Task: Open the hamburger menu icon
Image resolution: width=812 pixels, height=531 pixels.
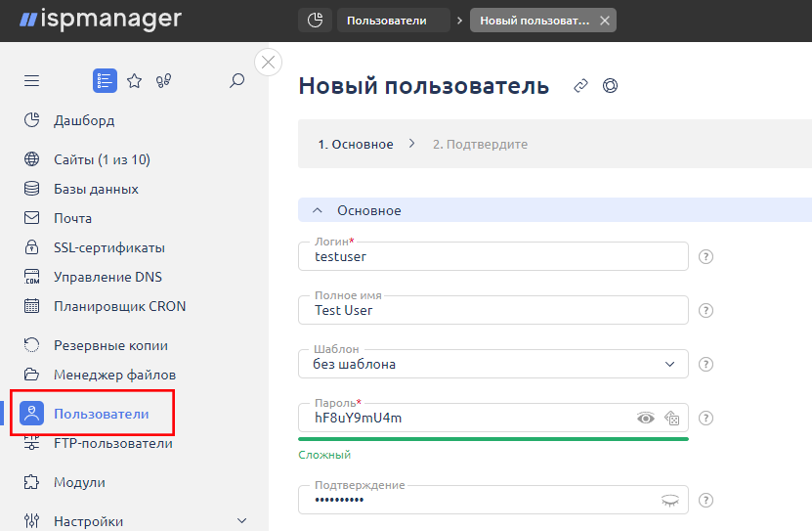Action: pos(31,81)
